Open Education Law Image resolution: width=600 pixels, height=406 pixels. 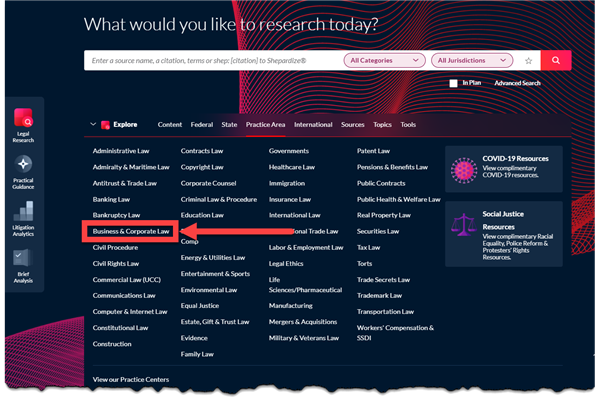point(202,215)
